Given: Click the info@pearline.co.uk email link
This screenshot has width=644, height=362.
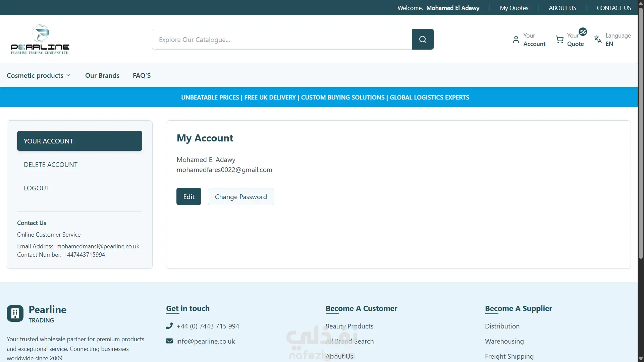Looking at the screenshot, I should [x=205, y=341].
